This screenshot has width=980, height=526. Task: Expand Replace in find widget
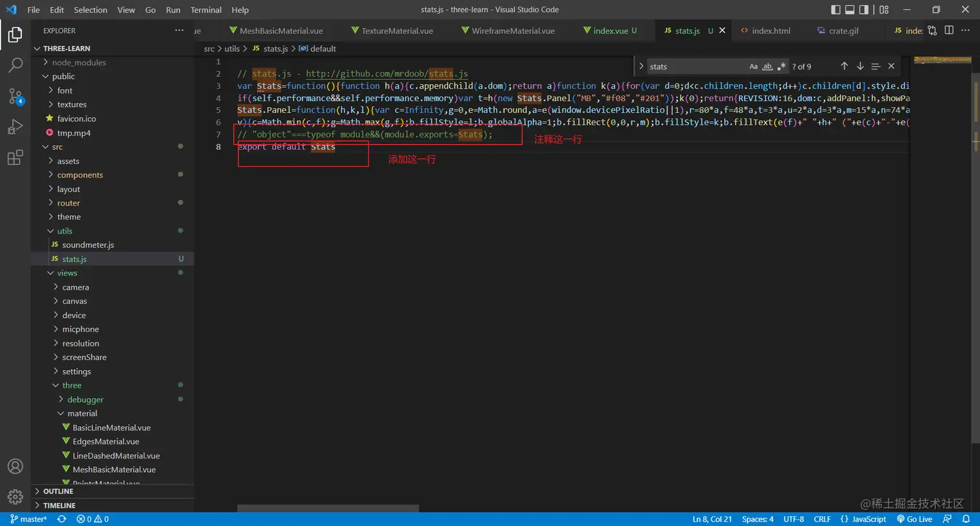point(641,66)
